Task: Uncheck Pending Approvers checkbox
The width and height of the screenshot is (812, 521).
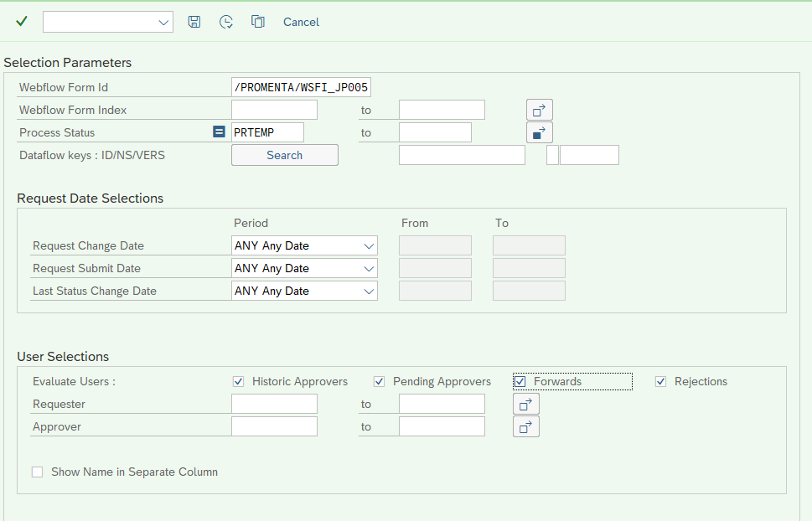Action: (379, 382)
